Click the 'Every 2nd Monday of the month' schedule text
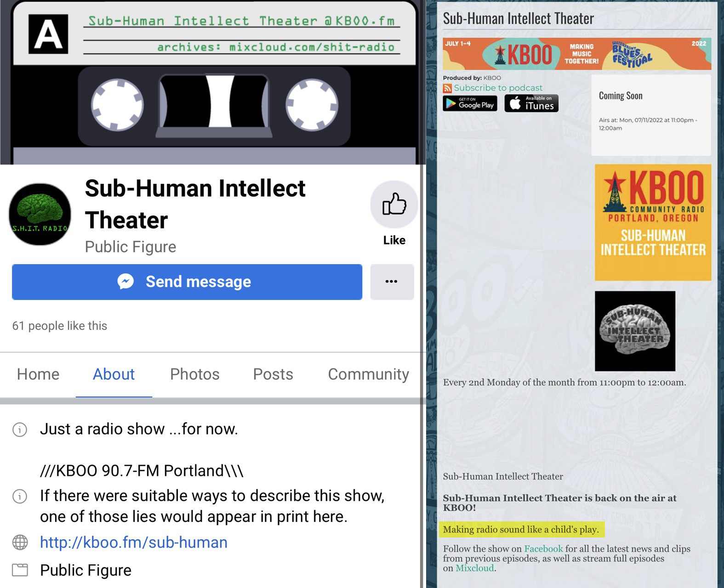The width and height of the screenshot is (724, 588). pos(564,383)
